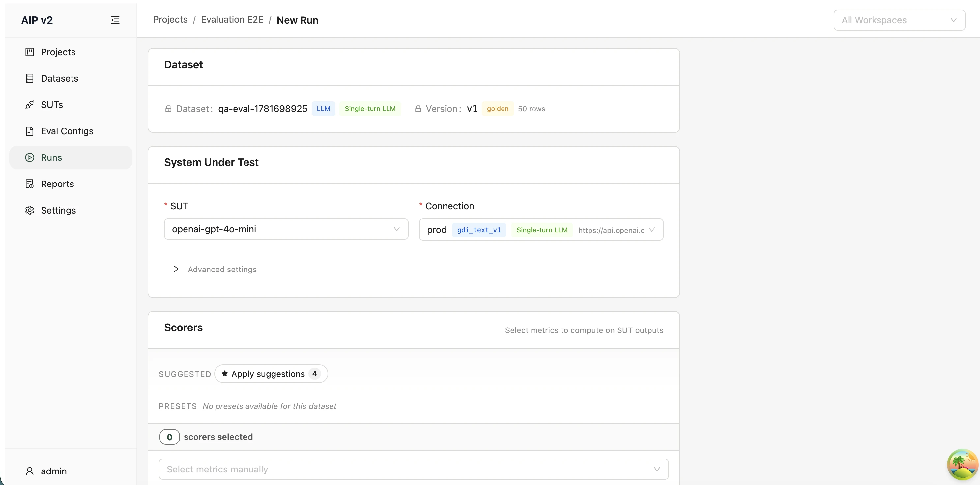The height and width of the screenshot is (485, 980).
Task: Click the blue LLM tag
Action: coord(323,109)
